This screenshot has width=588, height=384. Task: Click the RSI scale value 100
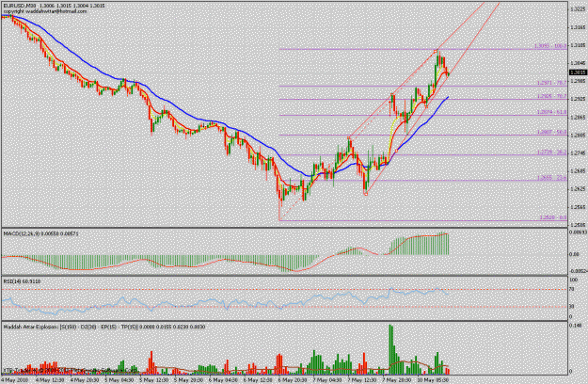point(573,280)
